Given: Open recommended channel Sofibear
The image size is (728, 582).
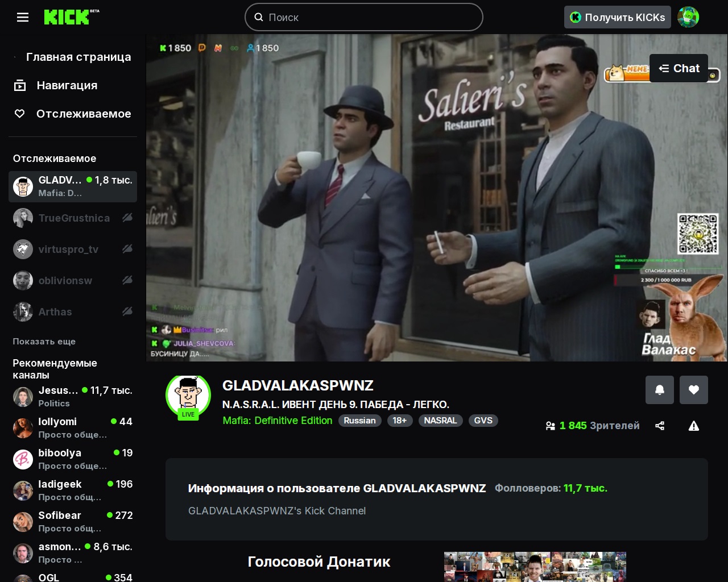Looking at the screenshot, I should (73, 522).
